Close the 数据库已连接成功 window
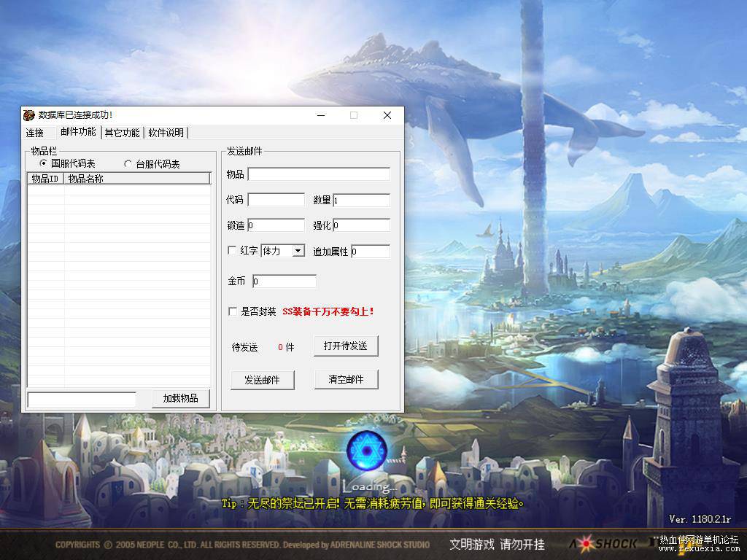Screen dimensions: 747x560 click(387, 115)
